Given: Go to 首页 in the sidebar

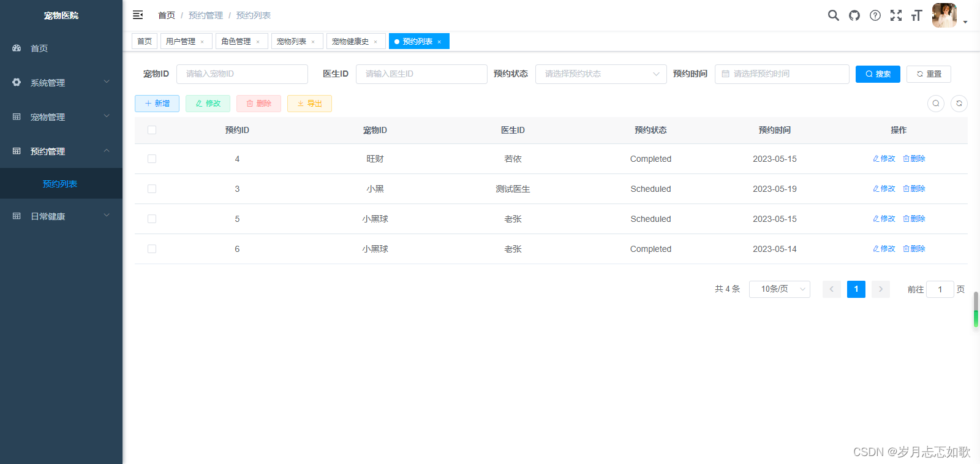Looking at the screenshot, I should [61, 48].
